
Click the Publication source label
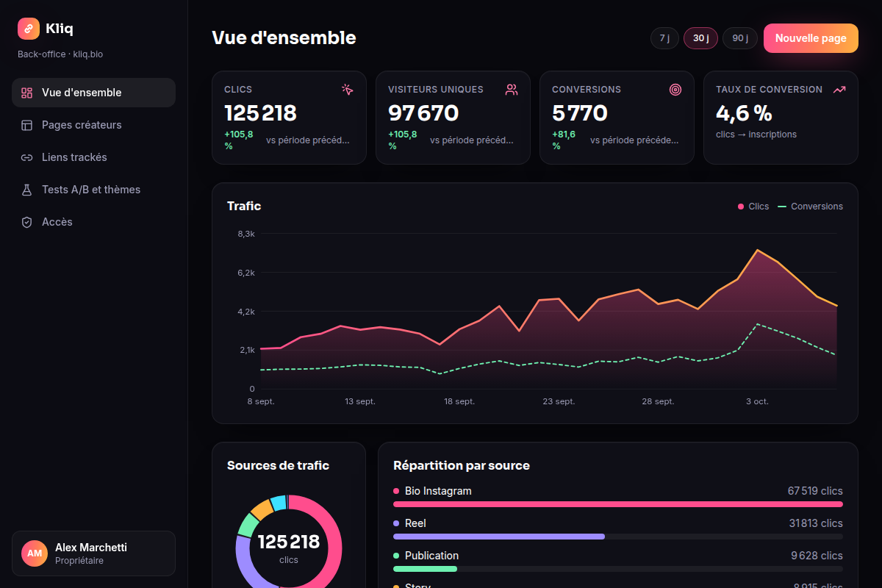[431, 556]
